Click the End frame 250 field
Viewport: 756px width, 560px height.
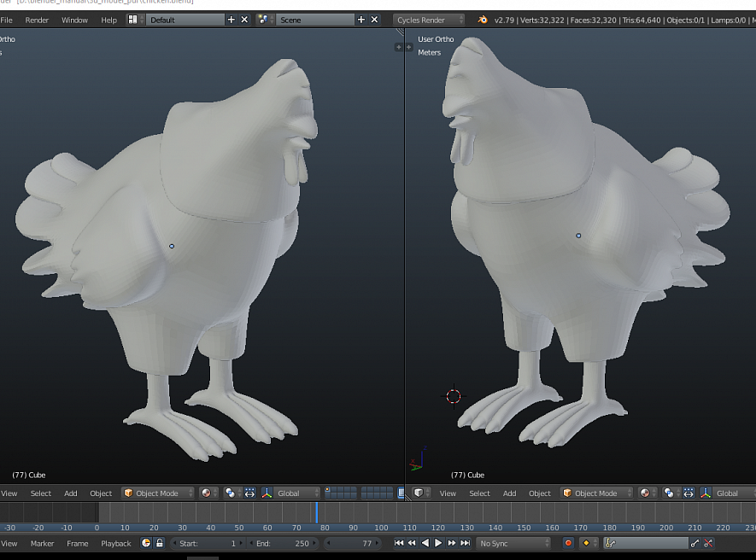click(284, 543)
